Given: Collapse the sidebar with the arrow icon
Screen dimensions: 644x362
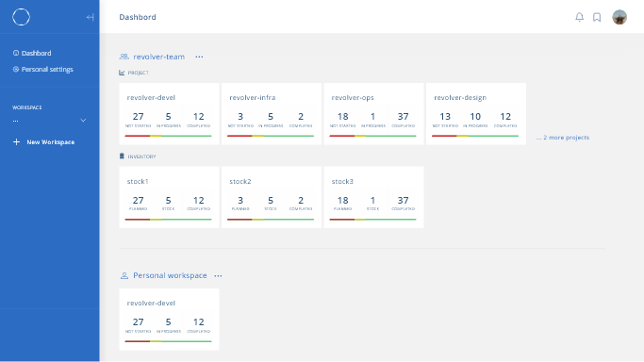Looking at the screenshot, I should pyautogui.click(x=90, y=17).
